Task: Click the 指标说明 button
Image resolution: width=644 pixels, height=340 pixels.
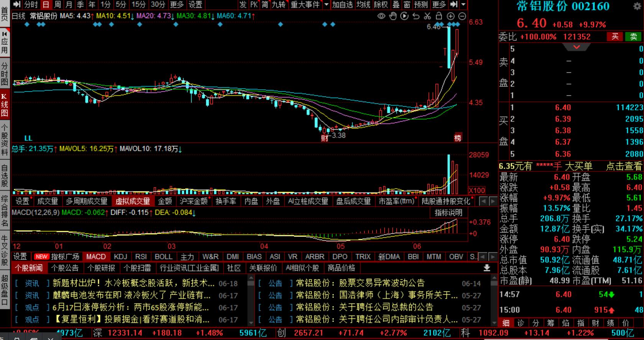Action: coord(449,213)
